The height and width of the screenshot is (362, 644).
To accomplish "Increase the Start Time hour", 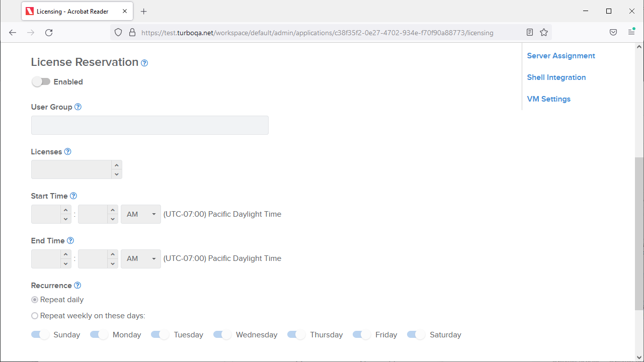I will (x=66, y=210).
